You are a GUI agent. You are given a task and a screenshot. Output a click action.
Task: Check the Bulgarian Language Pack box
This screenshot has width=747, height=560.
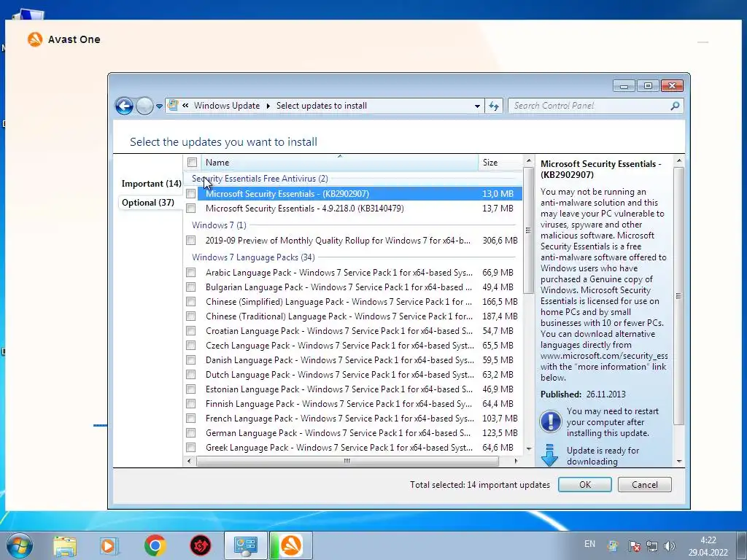click(191, 287)
